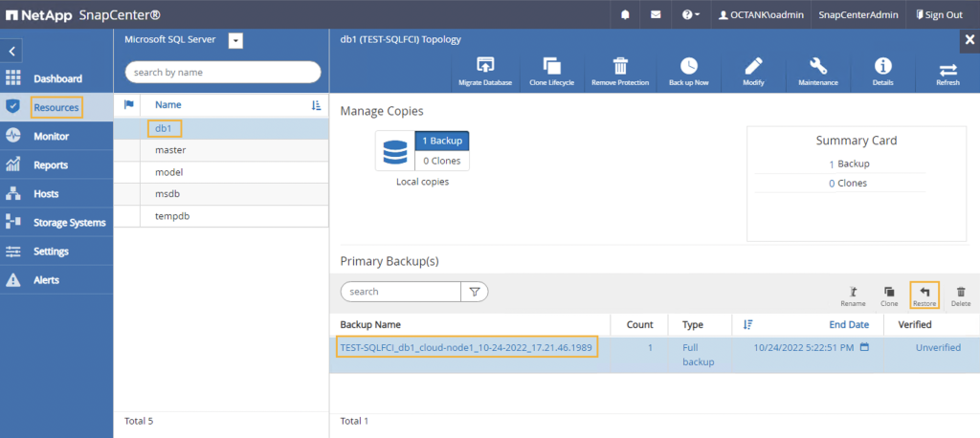Open the Settings page

tap(52, 252)
